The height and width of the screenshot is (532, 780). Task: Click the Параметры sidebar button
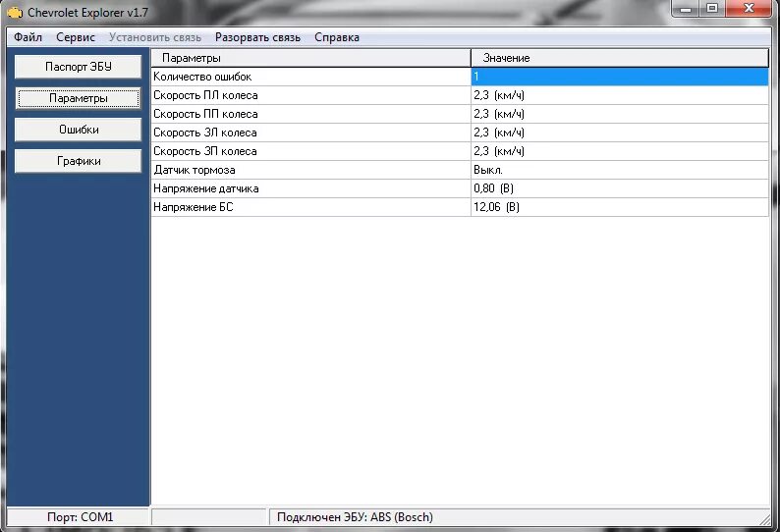click(79, 98)
